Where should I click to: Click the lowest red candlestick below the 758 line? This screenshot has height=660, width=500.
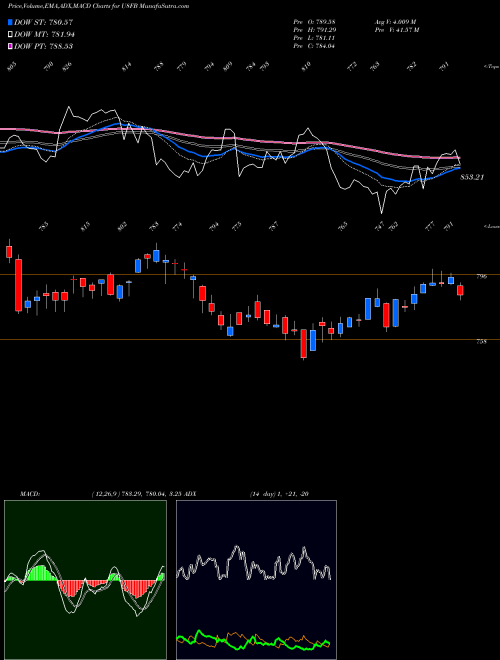tap(303, 344)
